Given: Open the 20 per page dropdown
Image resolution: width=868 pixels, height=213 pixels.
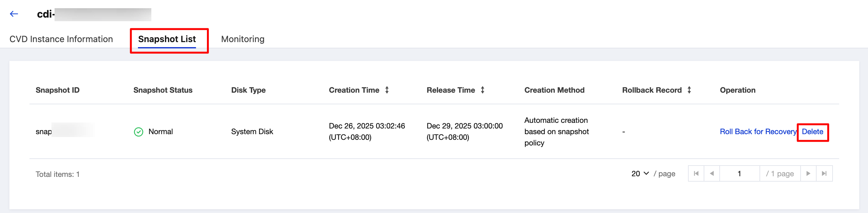Looking at the screenshot, I should pos(640,173).
